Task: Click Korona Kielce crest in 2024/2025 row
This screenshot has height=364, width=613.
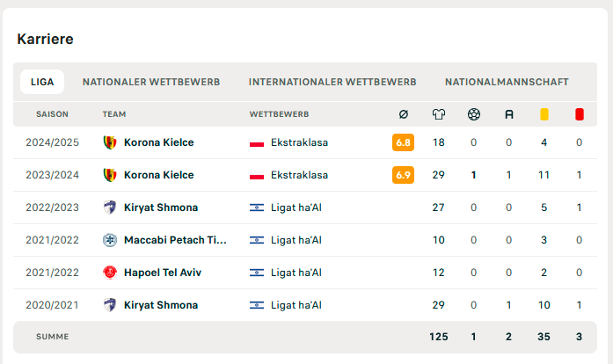Action: coord(110,142)
